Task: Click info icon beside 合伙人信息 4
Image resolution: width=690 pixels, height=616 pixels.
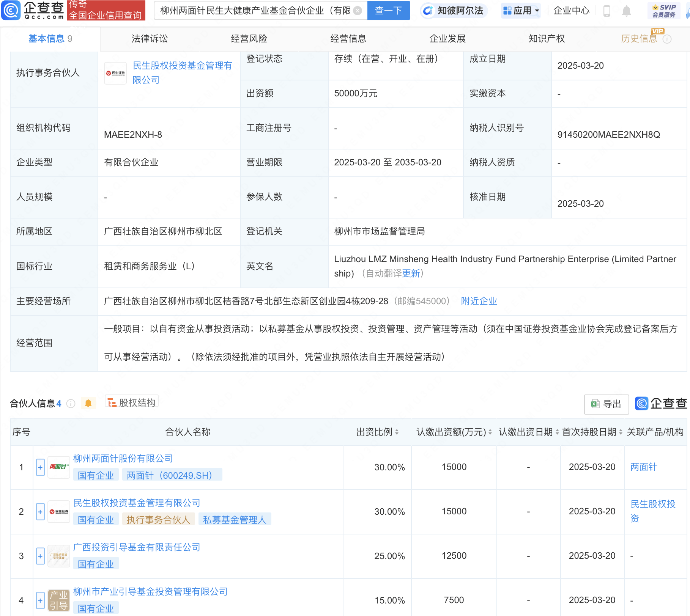Action: [71, 404]
